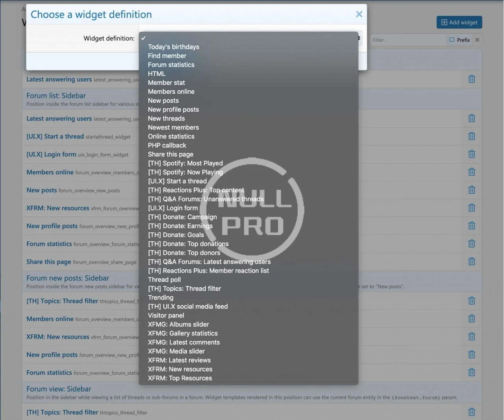Toggle the Prefix checkbox

coord(452,40)
